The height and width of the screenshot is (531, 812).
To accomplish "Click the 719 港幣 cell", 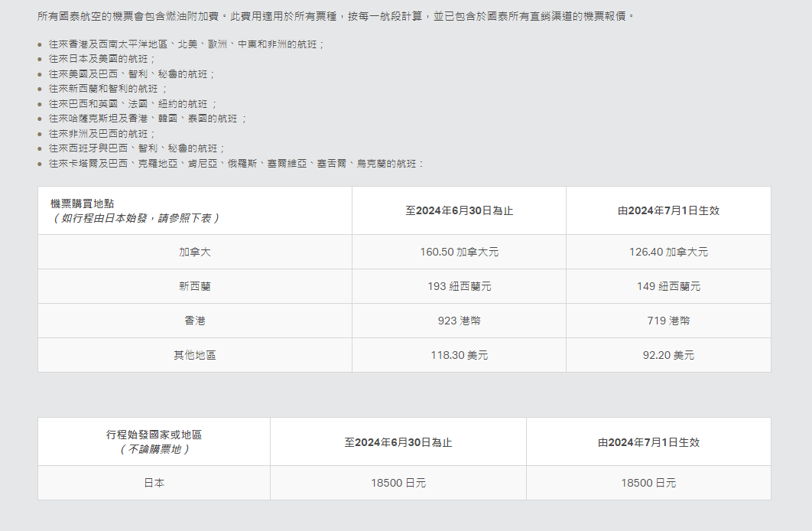I will [668, 321].
